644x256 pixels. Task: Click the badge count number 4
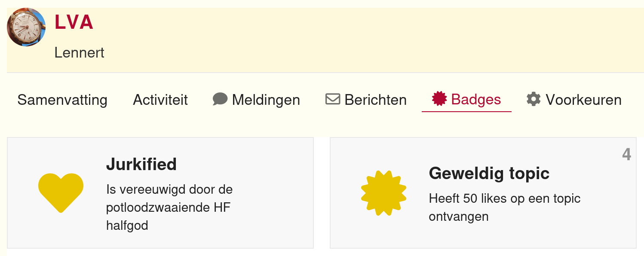click(627, 154)
